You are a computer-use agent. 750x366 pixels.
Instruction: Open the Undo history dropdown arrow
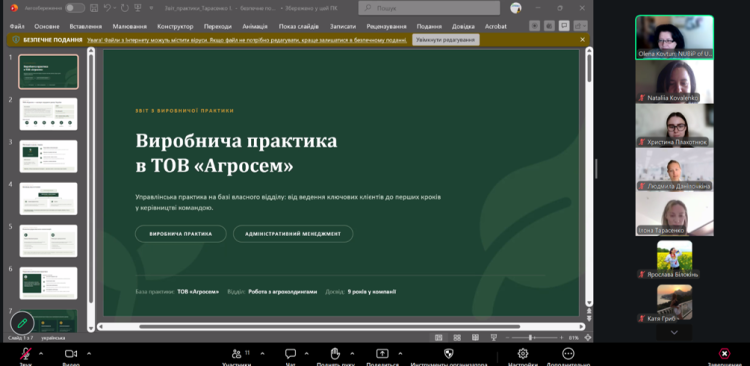click(x=115, y=8)
